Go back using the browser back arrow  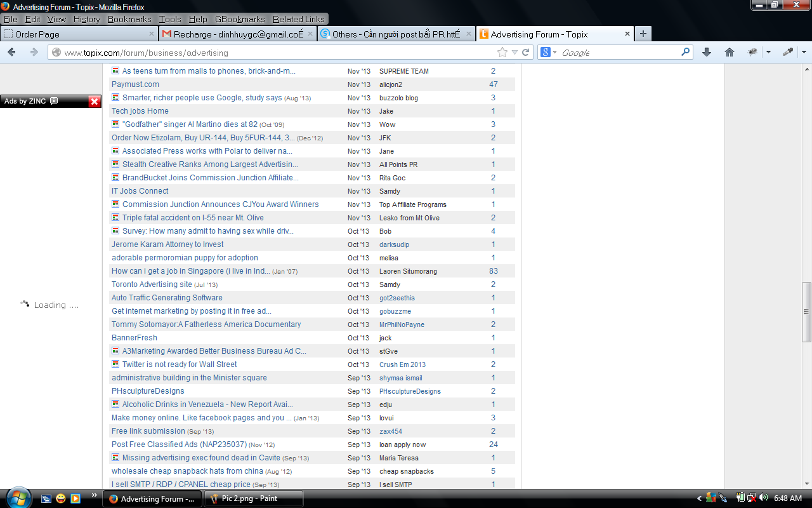pos(11,53)
